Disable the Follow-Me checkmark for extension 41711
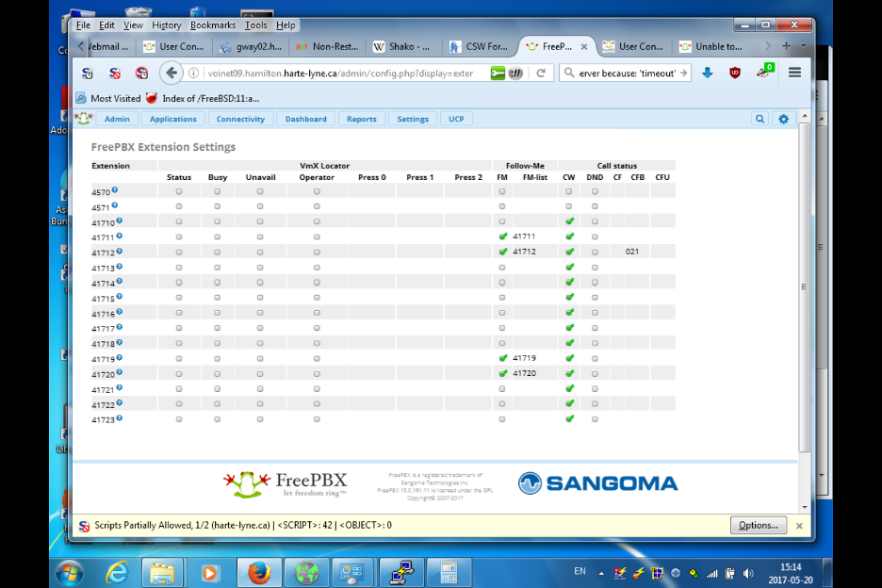The image size is (882, 588). coord(503,237)
